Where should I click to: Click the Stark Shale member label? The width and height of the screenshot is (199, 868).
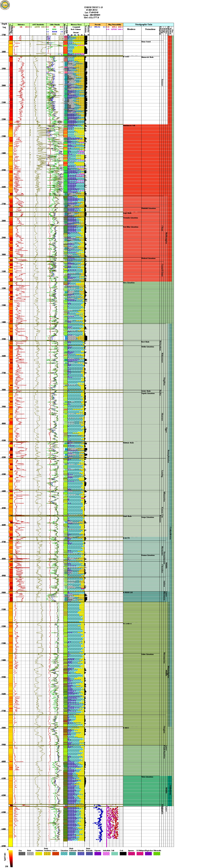(127, 516)
